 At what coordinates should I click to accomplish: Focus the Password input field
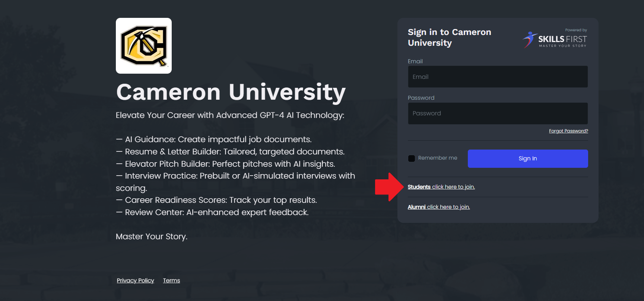(x=498, y=113)
